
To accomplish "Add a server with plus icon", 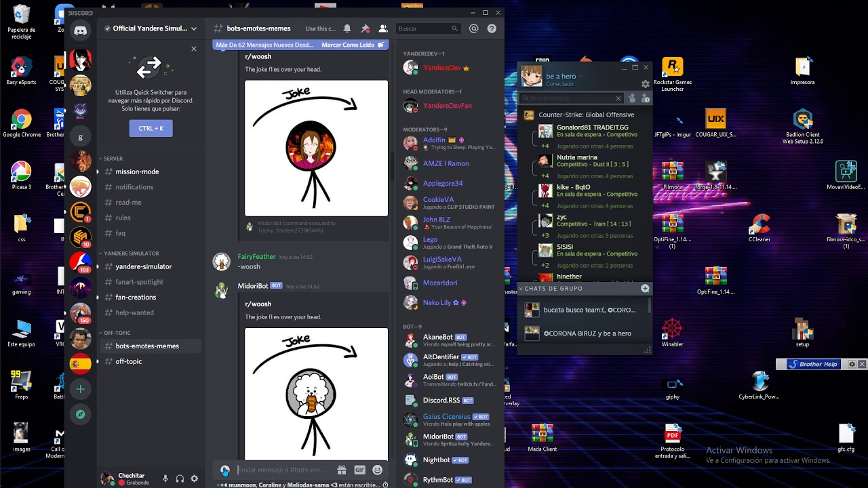I will coord(80,389).
